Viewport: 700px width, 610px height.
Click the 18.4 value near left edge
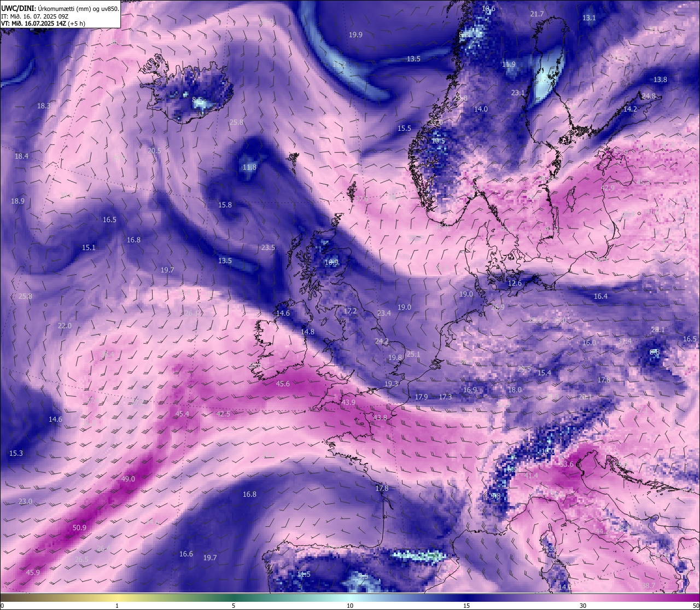21,156
